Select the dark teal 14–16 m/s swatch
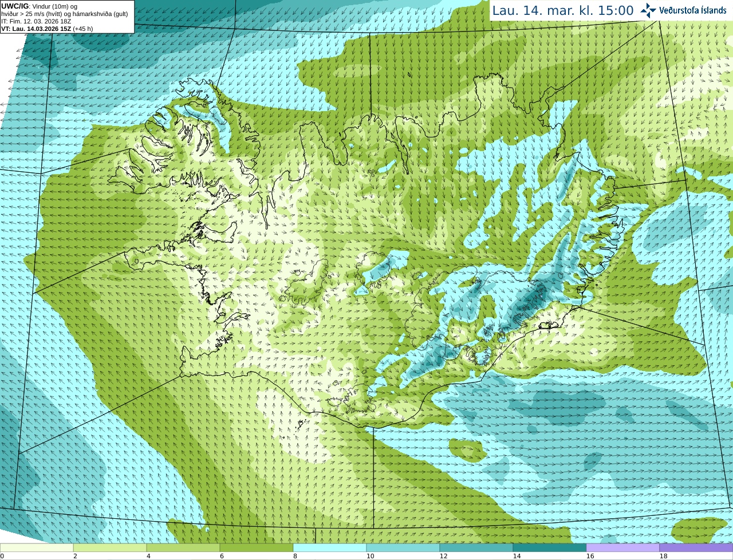Image resolution: width=733 pixels, height=560 pixels. [x=550, y=547]
